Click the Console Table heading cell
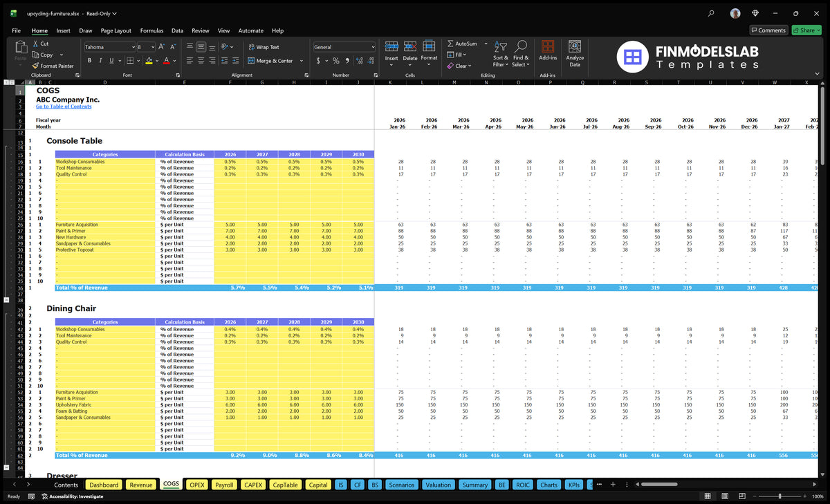The width and height of the screenshot is (830, 504). pos(75,141)
